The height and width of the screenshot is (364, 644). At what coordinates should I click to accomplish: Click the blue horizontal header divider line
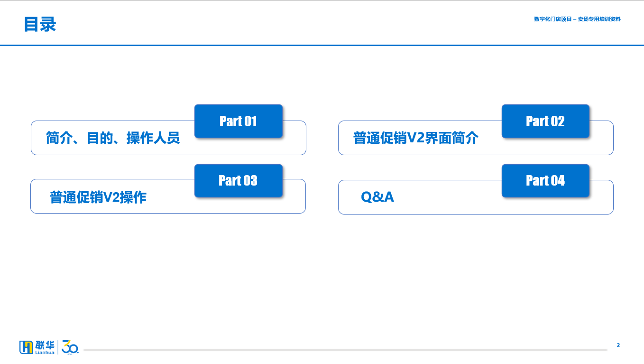coord(322,45)
